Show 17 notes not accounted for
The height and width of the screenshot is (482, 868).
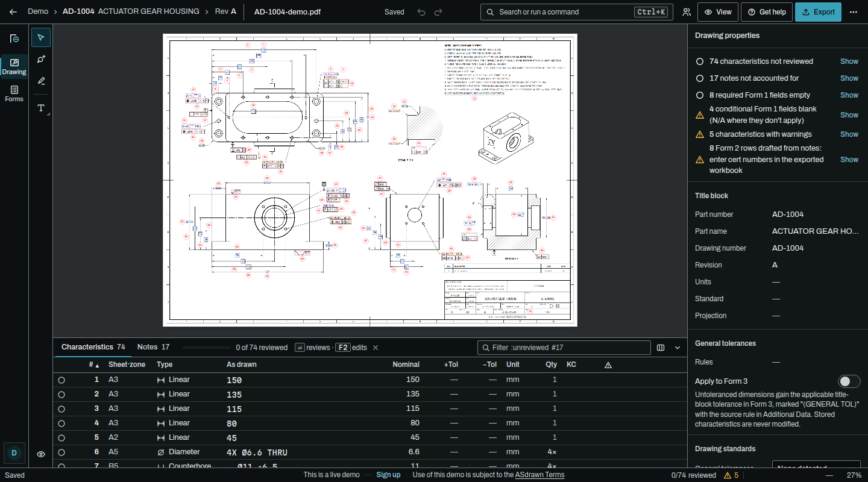(849, 78)
